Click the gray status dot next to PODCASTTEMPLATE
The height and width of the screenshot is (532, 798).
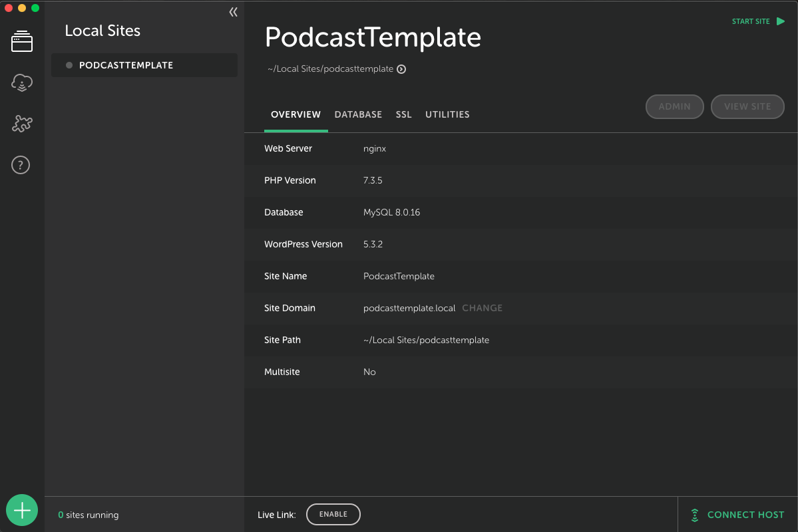click(69, 65)
